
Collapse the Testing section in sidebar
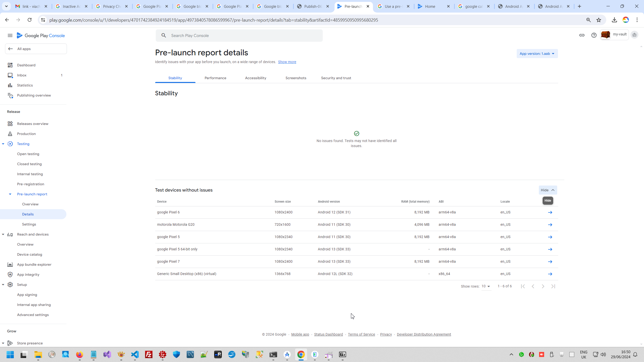tap(3, 144)
